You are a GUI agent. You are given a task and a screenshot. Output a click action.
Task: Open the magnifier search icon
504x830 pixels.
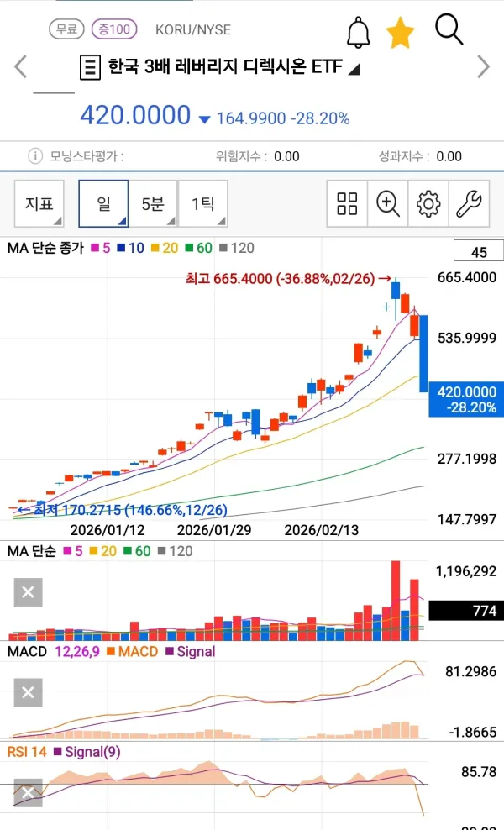click(449, 29)
